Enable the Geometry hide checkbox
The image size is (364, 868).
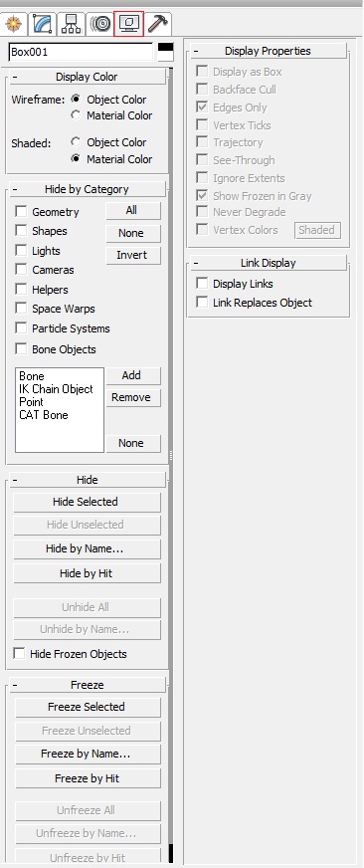(21, 211)
